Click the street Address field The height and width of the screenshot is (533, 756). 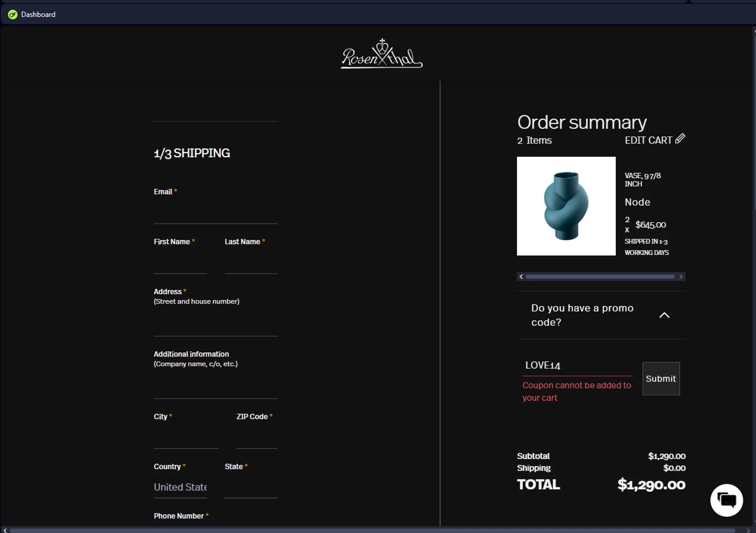[216, 325]
